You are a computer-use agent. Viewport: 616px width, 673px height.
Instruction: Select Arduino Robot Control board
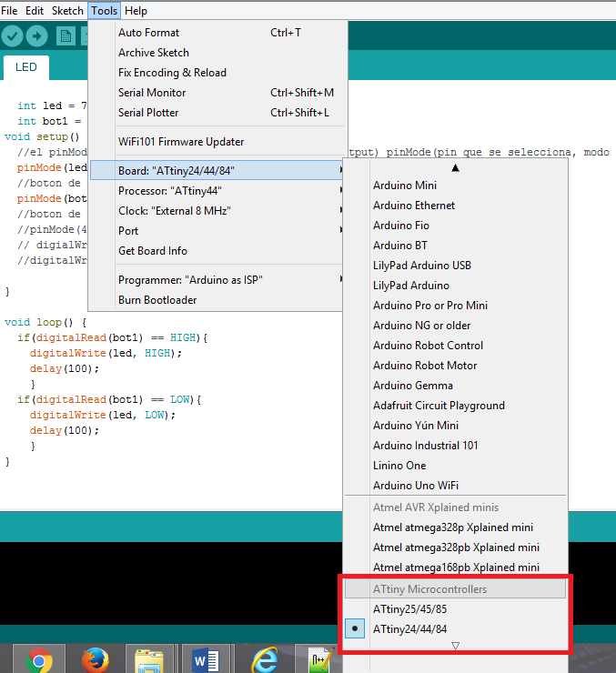click(x=456, y=346)
